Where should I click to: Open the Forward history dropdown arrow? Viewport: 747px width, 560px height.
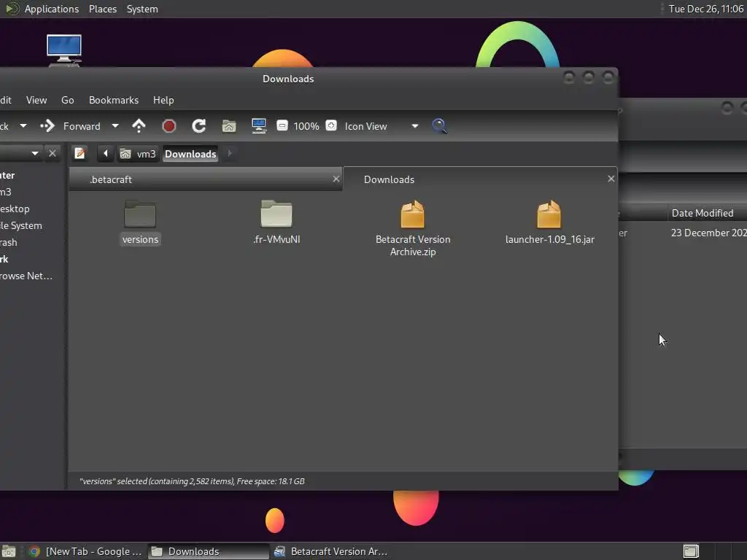coord(115,126)
